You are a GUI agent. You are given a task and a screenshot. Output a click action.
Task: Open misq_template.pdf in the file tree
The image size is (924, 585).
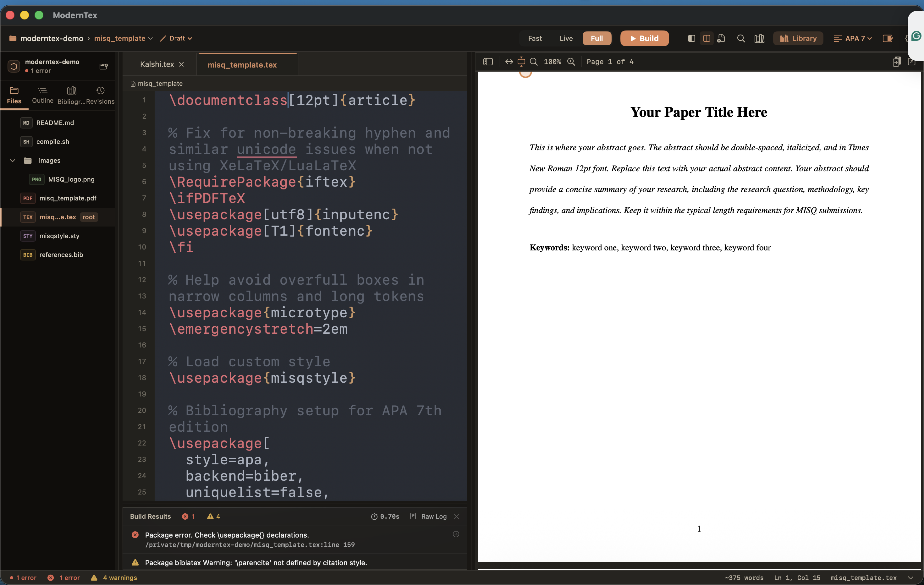(58, 198)
